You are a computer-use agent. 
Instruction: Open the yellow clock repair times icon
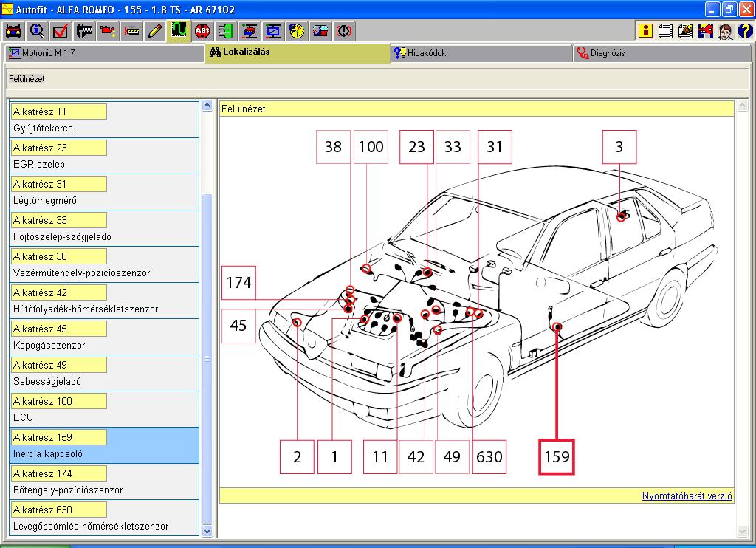[297, 31]
